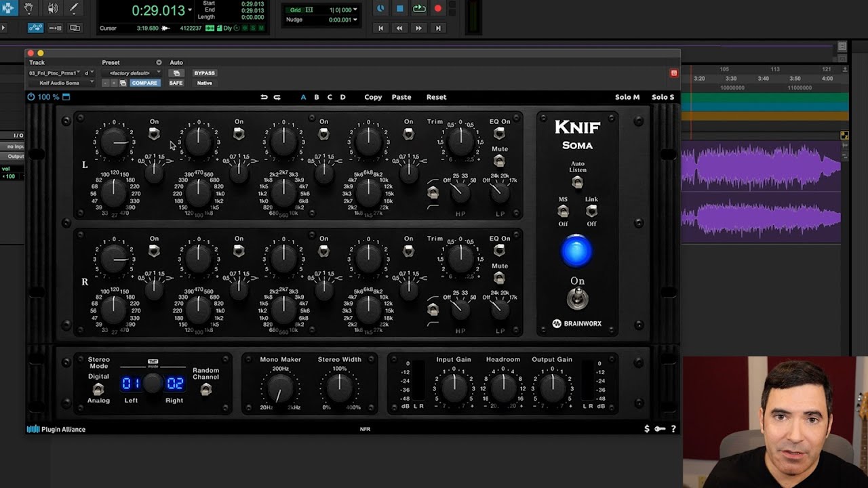
Task: Click the main counter time display 0:29.013
Action: point(158,10)
